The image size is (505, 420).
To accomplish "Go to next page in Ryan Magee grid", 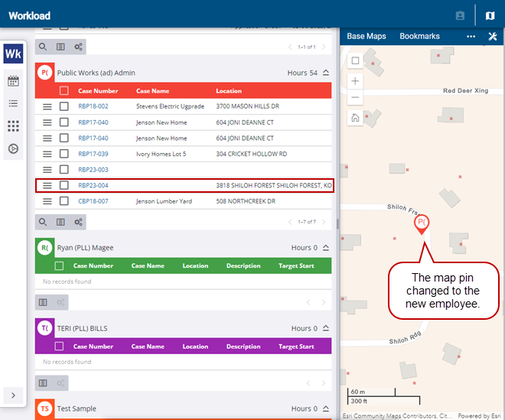I will [324, 302].
